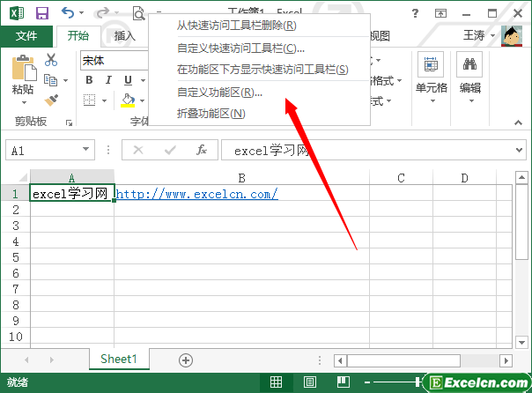Screen dimensions: 532x393
Task: Click the Excel application icon
Action: (x=17, y=13)
